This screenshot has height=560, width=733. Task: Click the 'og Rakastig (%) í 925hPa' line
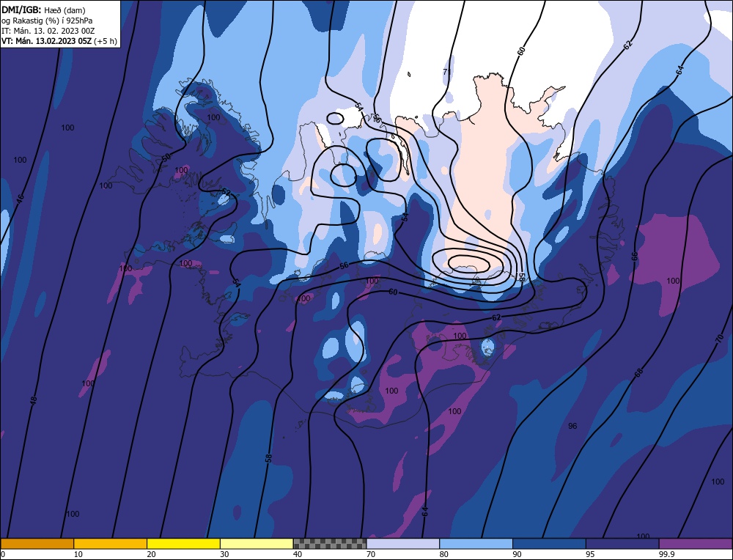pyautogui.click(x=47, y=21)
